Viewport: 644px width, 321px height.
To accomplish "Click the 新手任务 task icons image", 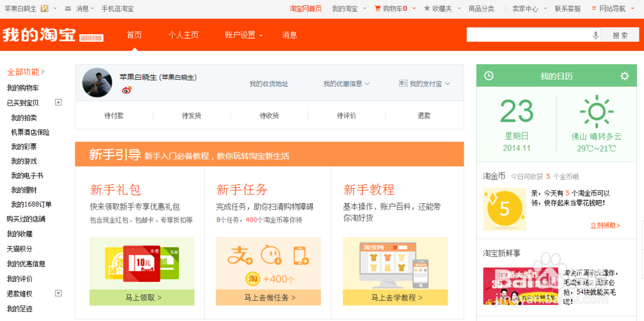I will pos(269,263).
